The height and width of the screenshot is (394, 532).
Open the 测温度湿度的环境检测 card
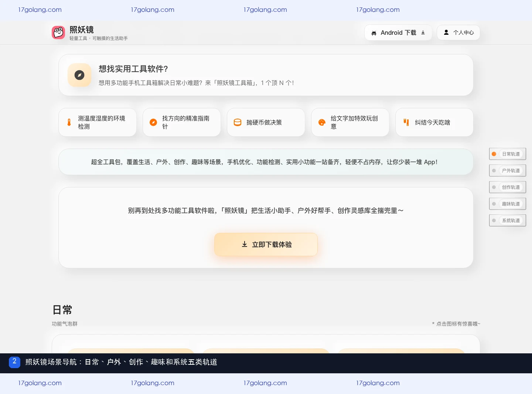pyautogui.click(x=98, y=122)
